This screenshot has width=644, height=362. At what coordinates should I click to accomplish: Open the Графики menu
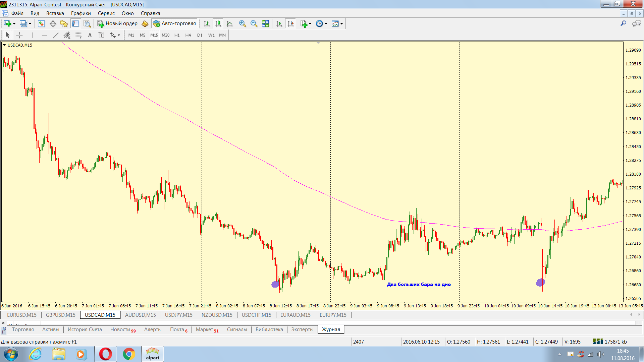(x=80, y=13)
